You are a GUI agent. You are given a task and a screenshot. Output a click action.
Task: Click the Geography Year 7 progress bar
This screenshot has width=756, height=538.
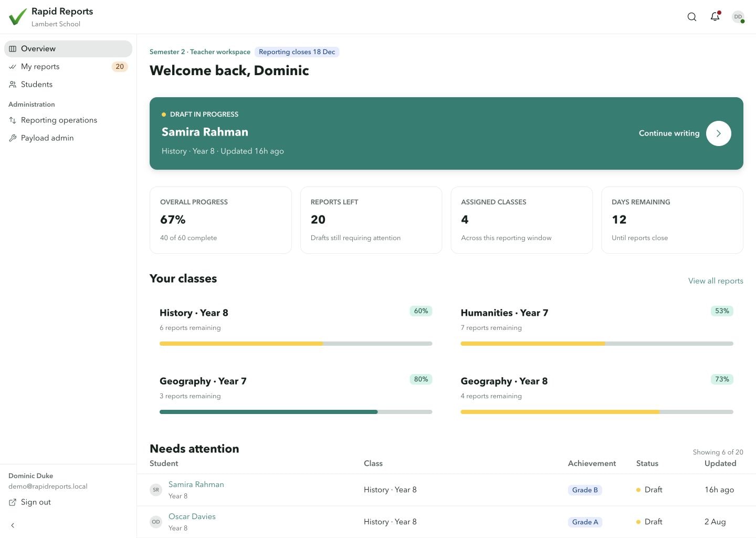click(x=296, y=412)
